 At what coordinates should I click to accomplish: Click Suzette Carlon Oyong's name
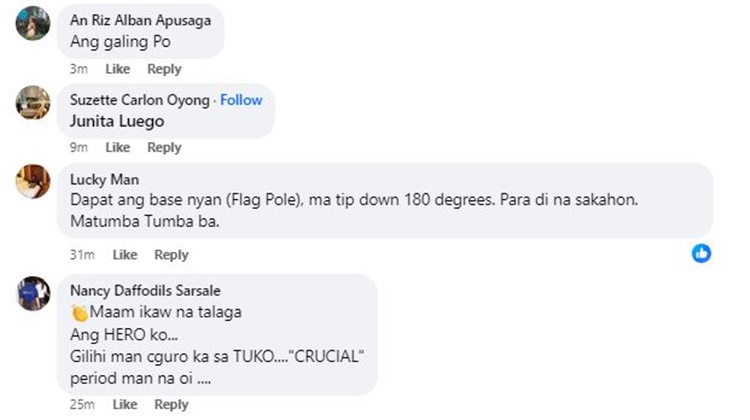[x=140, y=100]
